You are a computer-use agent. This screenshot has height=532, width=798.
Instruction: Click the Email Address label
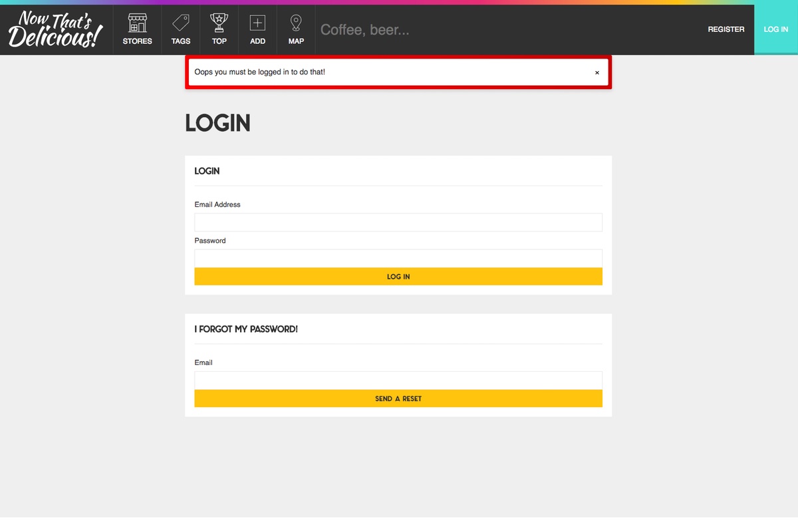[217, 205]
